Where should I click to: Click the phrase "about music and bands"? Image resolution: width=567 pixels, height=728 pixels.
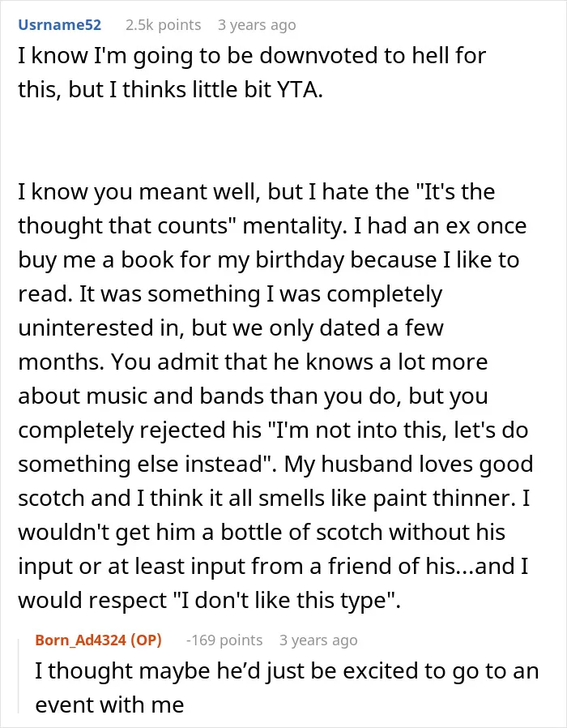coord(141,396)
